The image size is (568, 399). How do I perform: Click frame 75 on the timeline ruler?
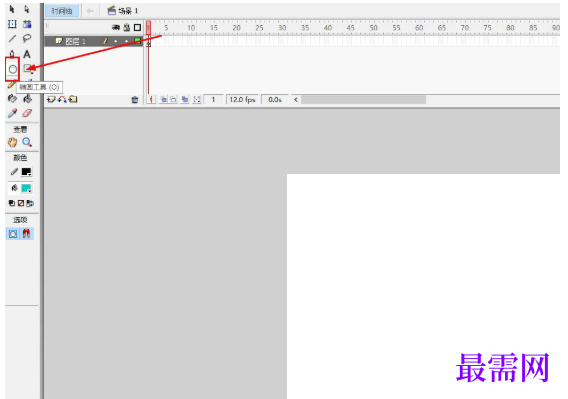(488, 28)
